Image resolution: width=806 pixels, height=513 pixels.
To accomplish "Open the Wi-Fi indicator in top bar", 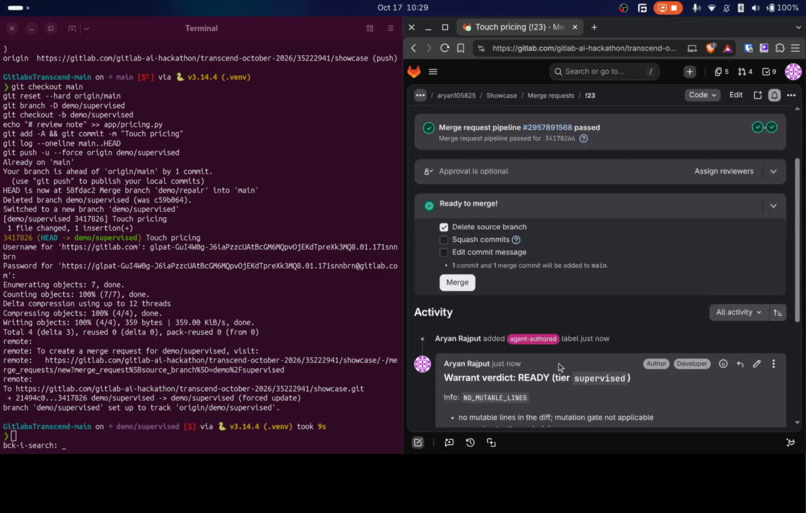I will pos(711,8).
